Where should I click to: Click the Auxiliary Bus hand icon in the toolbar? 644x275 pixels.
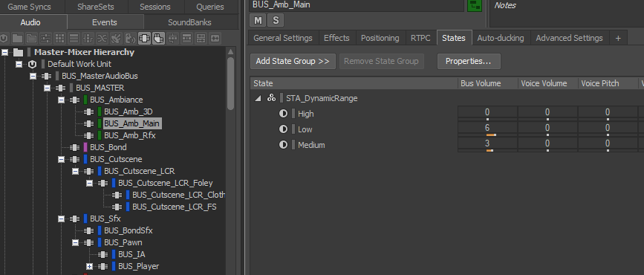[158, 38]
